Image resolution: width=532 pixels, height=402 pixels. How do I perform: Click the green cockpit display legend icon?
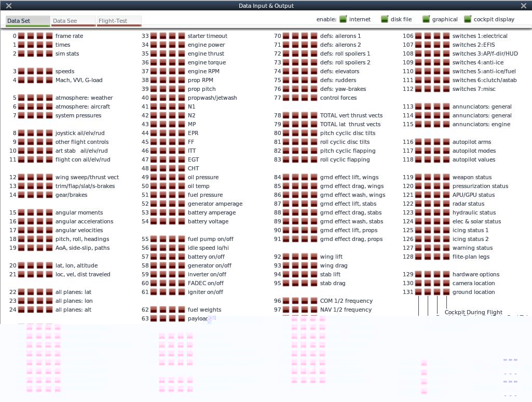point(468,19)
